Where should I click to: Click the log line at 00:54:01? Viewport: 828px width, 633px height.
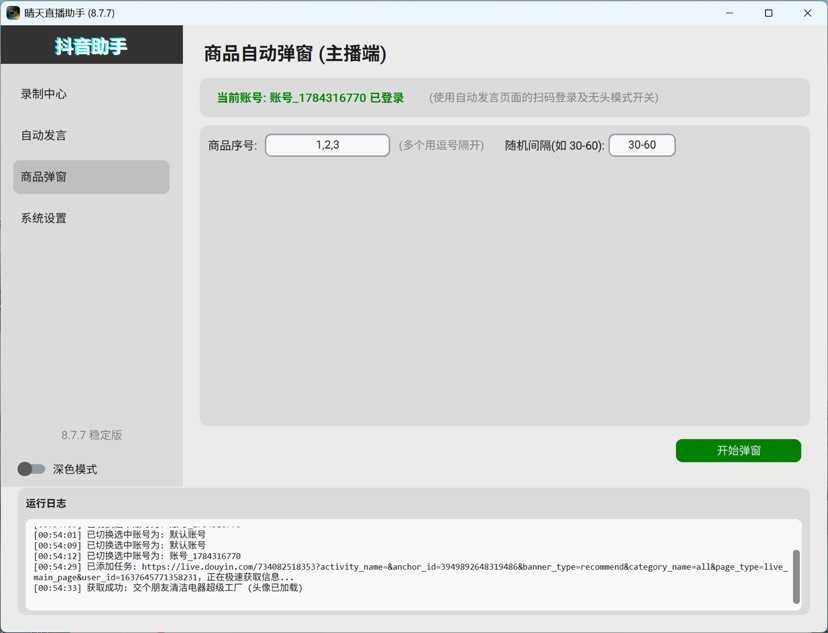[x=119, y=535]
